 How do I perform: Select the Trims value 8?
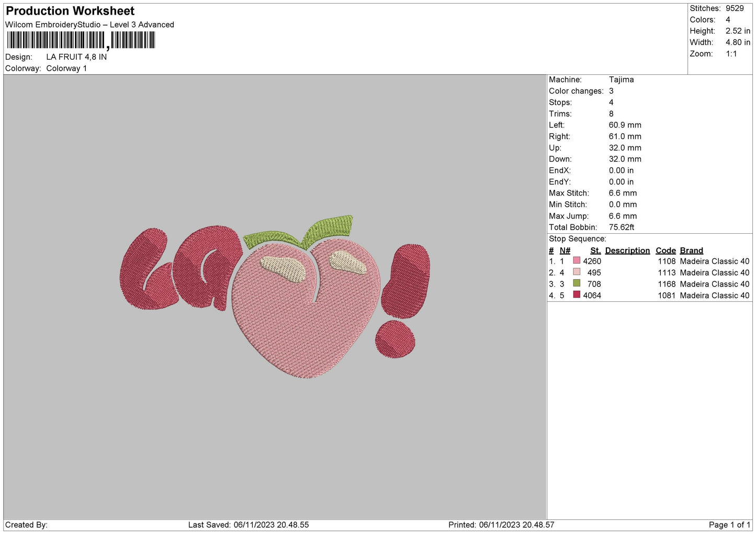click(x=611, y=114)
